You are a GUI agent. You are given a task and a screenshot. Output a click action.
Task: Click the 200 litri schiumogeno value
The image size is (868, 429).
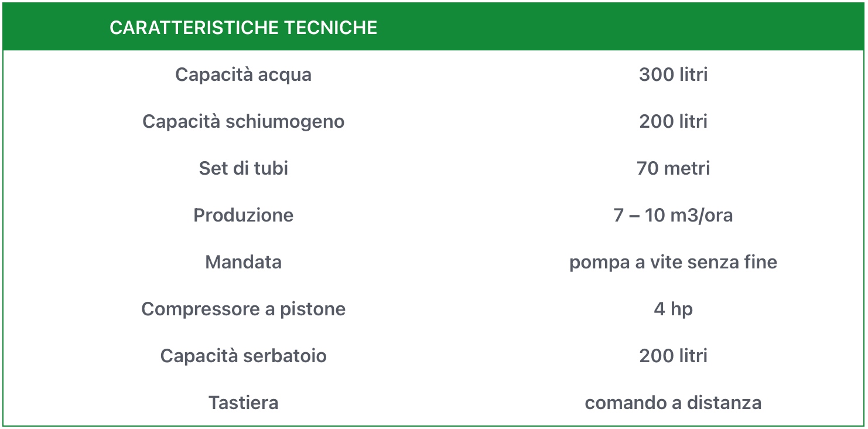673,121
